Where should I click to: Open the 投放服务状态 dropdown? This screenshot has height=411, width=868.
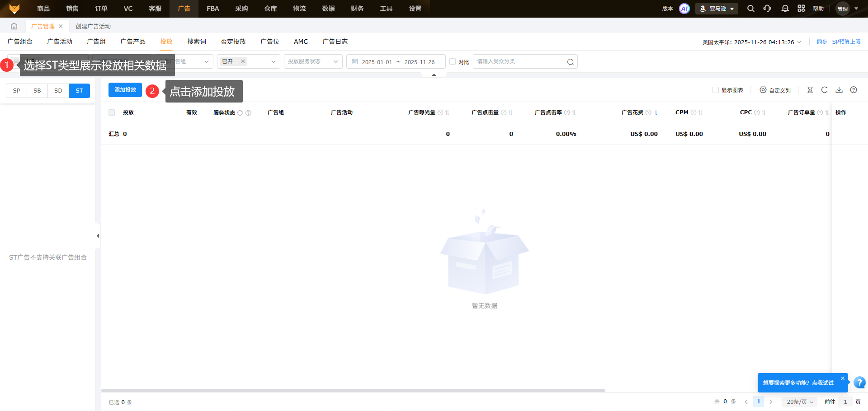coord(313,61)
